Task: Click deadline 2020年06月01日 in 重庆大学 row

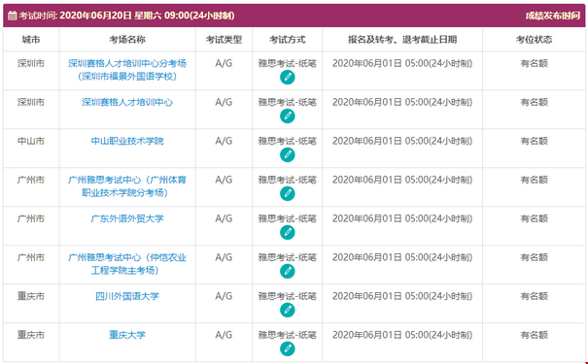Action: pyautogui.click(x=402, y=335)
